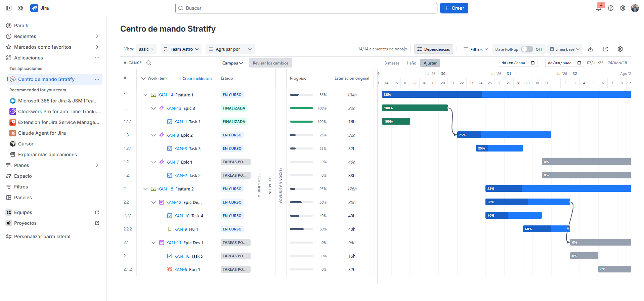Open the KAN-1 issue link
The height and width of the screenshot is (301, 644).
point(181,122)
